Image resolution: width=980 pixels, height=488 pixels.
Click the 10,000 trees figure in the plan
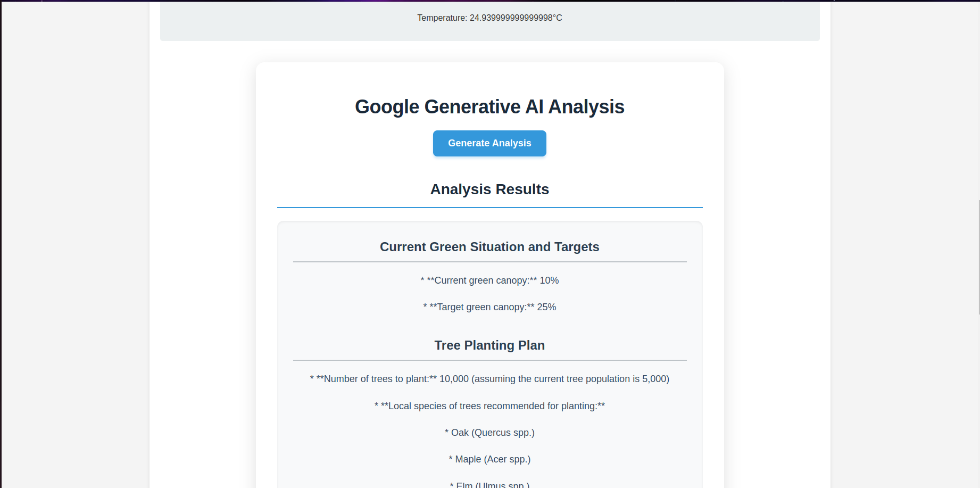[454, 379]
